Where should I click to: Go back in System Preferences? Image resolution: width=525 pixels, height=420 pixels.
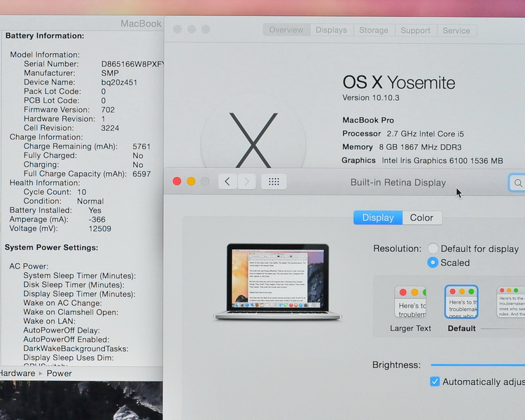pos(227,181)
